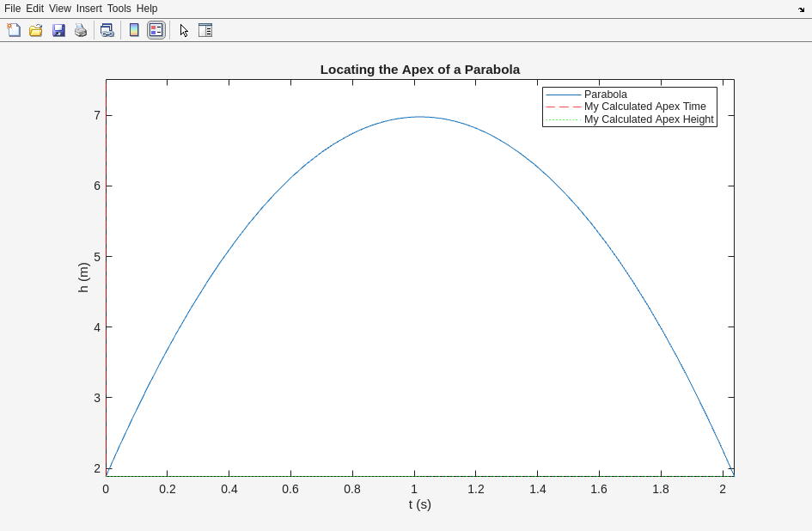The width and height of the screenshot is (812, 531).
Task: Click the plot title 'Locating the Apex of a Parabola'
Action: tap(419, 70)
